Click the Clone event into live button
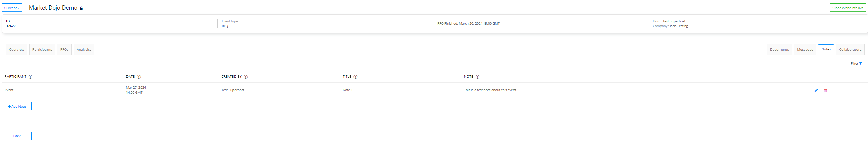This screenshot has width=868, height=145. (x=848, y=8)
